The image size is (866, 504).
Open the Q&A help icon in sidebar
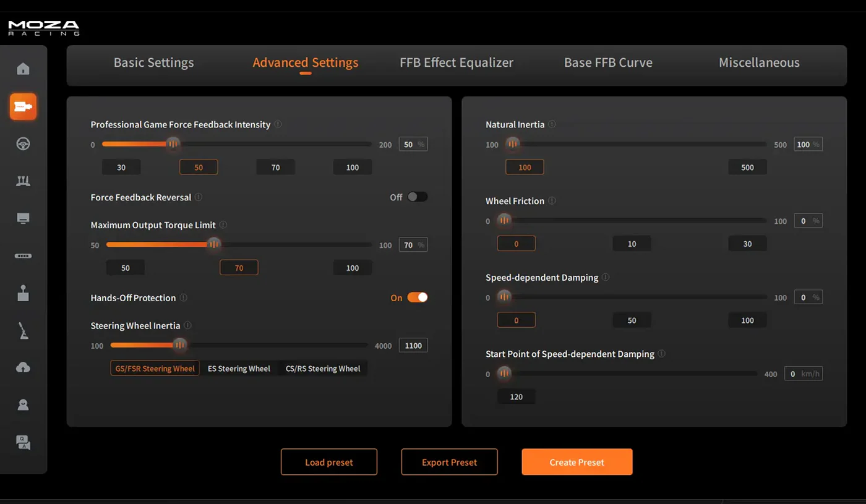[x=23, y=442]
